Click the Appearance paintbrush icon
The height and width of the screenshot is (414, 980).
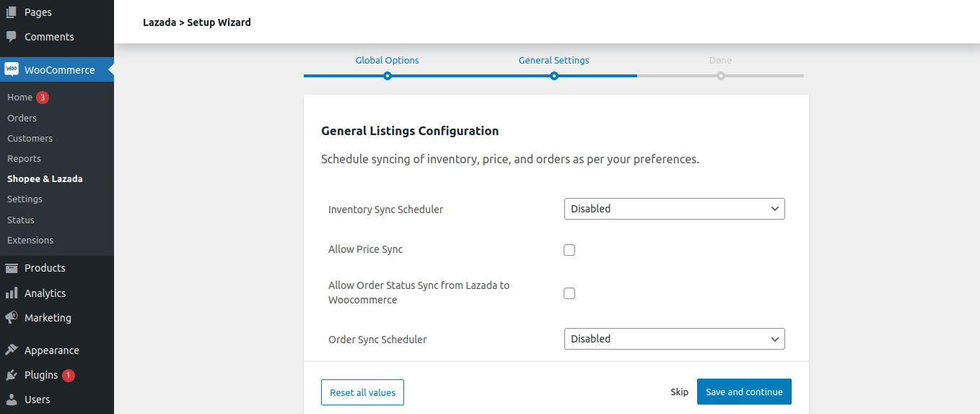pyautogui.click(x=12, y=350)
